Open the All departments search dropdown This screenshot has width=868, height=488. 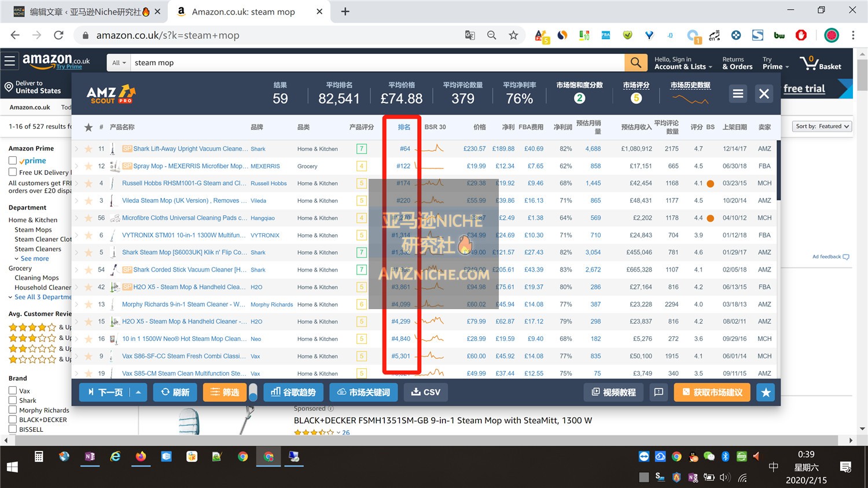(119, 63)
